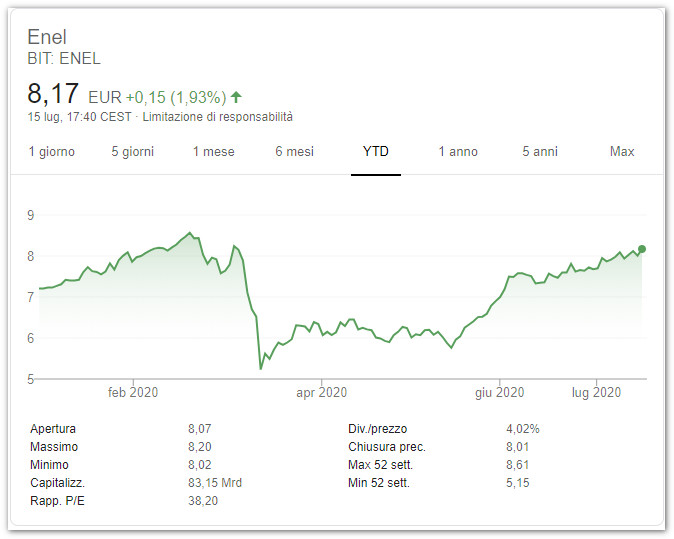Click the P/E value 38,20

pyautogui.click(x=203, y=501)
